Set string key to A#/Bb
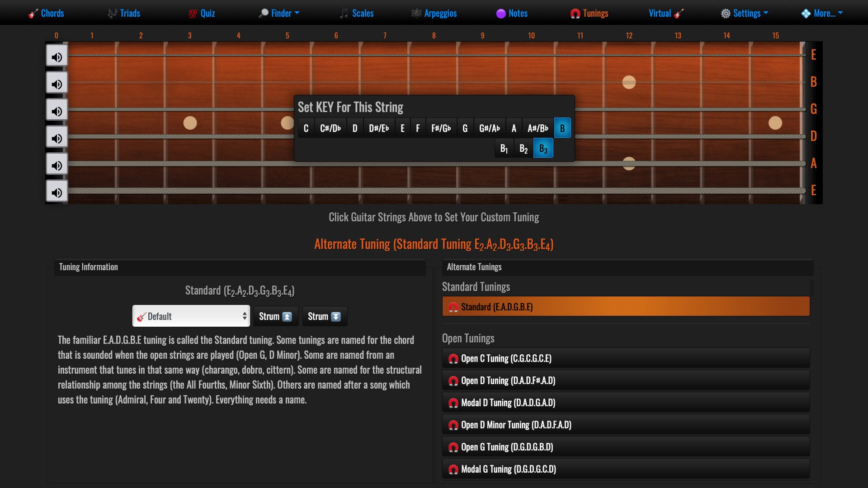 pyautogui.click(x=538, y=128)
